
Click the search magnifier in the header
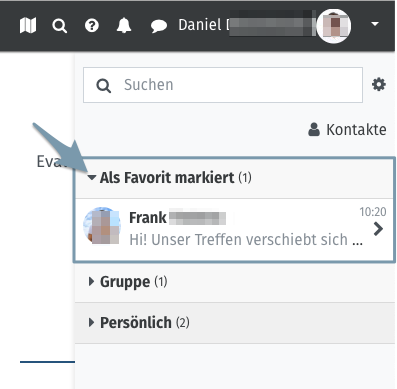pyautogui.click(x=60, y=26)
